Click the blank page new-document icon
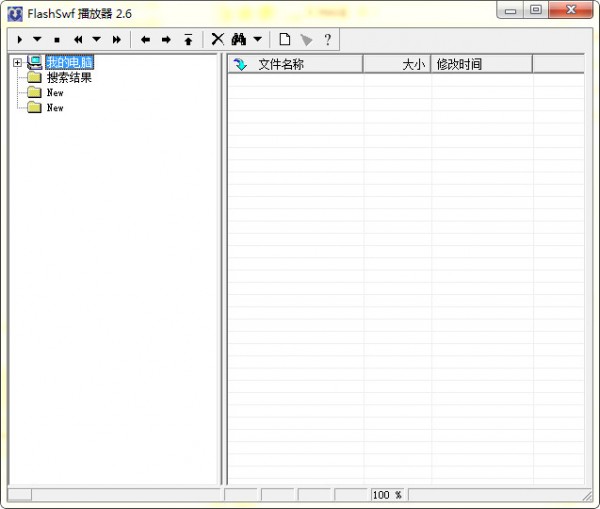600x509 pixels. click(285, 39)
